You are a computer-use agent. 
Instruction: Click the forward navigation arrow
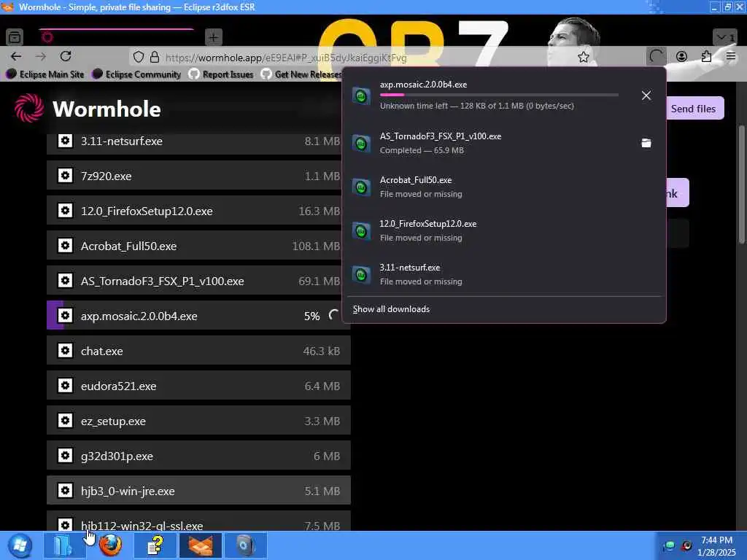pyautogui.click(x=41, y=57)
